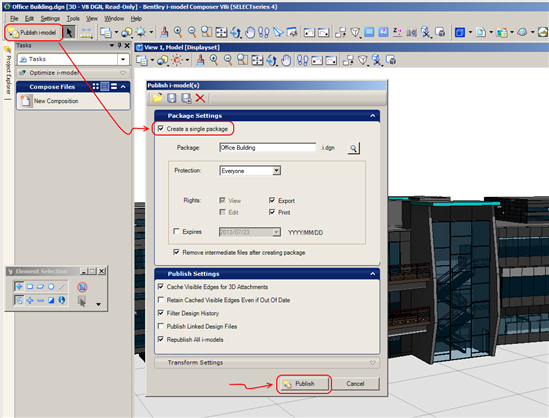Click Fit View icon in main toolbar

point(221,32)
